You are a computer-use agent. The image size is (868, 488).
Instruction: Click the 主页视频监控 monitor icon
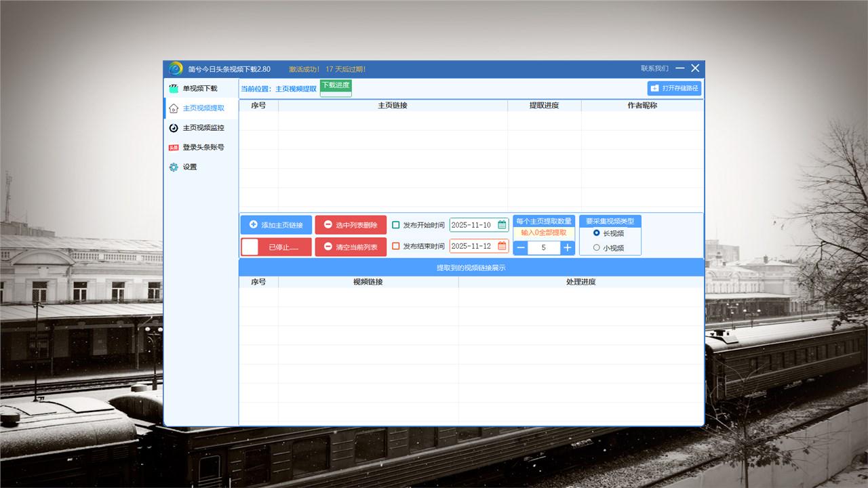pos(174,128)
